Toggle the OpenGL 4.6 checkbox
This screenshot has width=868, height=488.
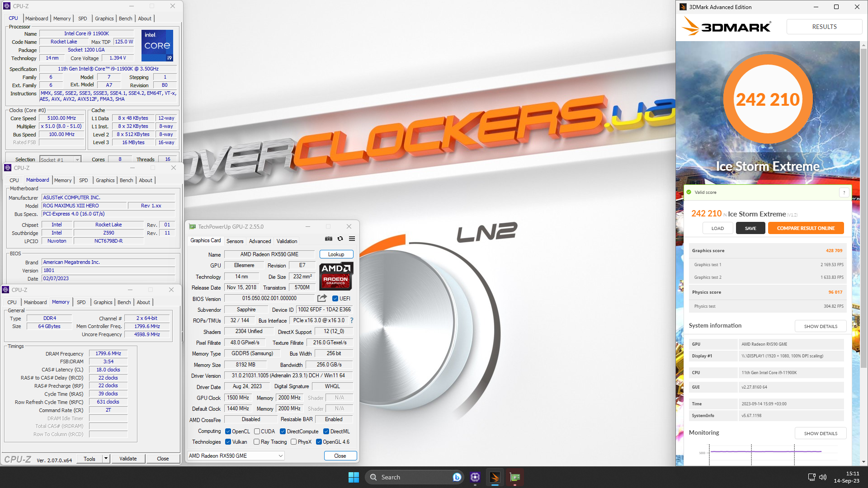(x=319, y=442)
